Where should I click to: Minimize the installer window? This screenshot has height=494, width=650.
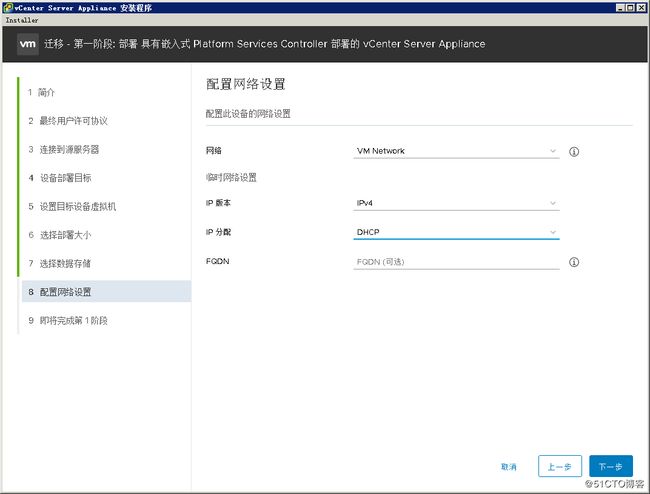[620, 7]
